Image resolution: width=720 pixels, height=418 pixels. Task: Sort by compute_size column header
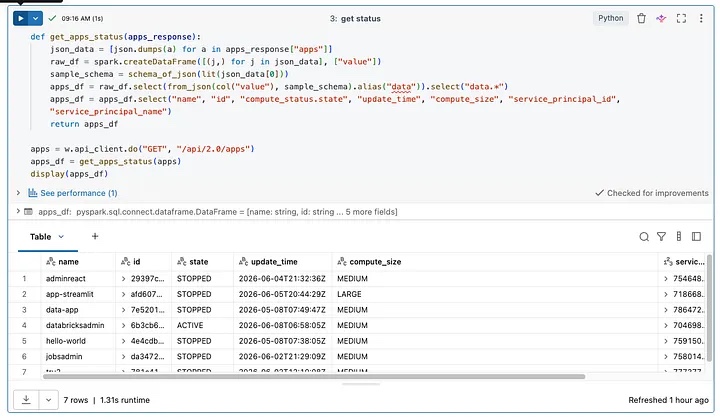(x=495, y=262)
